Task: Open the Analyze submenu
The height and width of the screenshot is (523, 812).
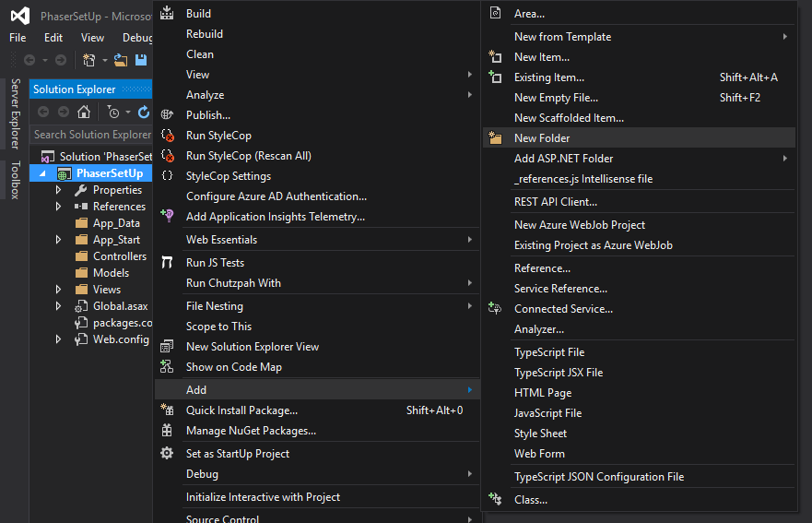Action: pyautogui.click(x=317, y=95)
